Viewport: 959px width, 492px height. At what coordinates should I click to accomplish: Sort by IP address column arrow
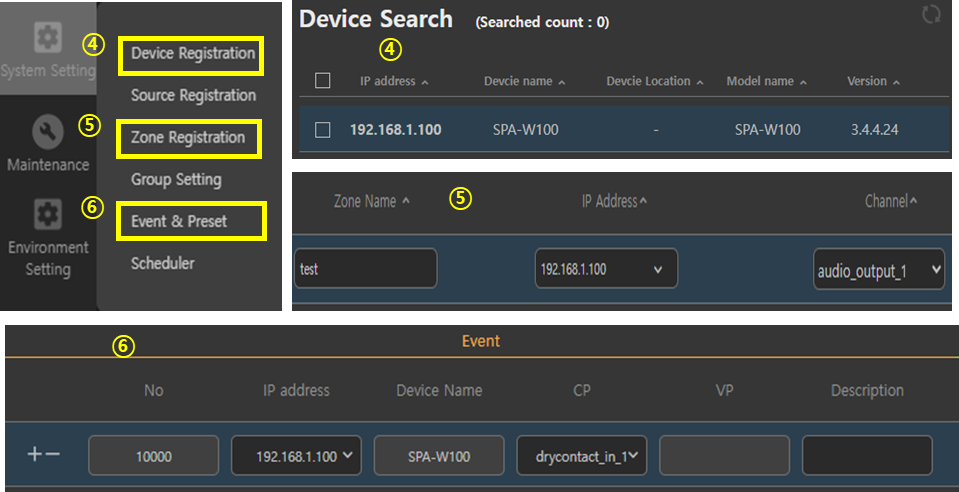(x=426, y=82)
